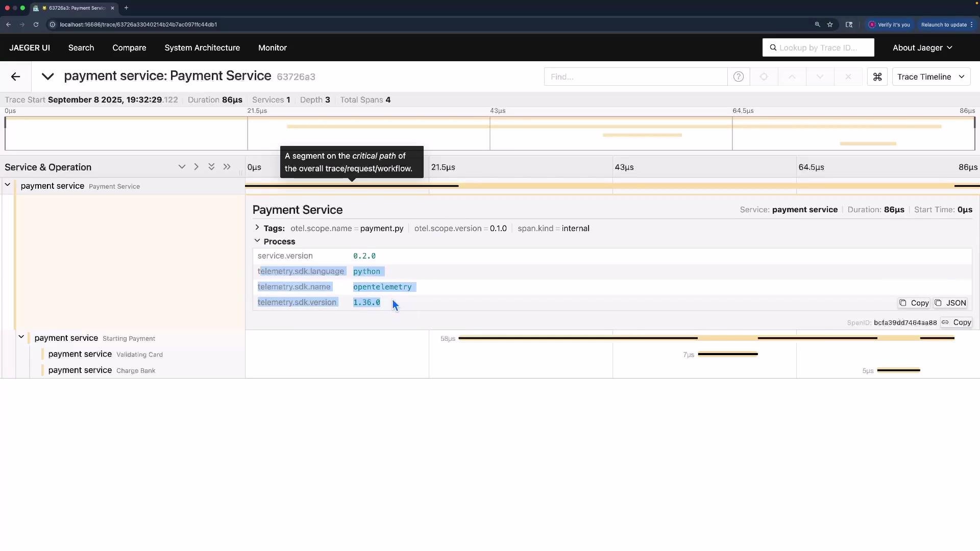Focus the Lookup by Trace ID field
Viewport: 980px width, 551px height.
[818, 47]
